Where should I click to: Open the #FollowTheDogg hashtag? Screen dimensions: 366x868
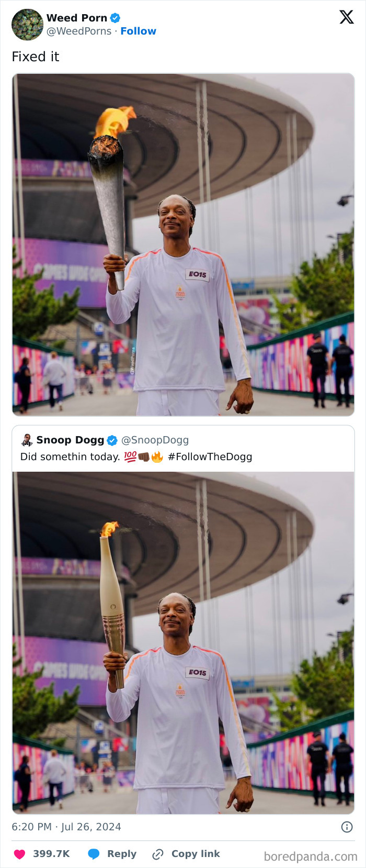[210, 457]
